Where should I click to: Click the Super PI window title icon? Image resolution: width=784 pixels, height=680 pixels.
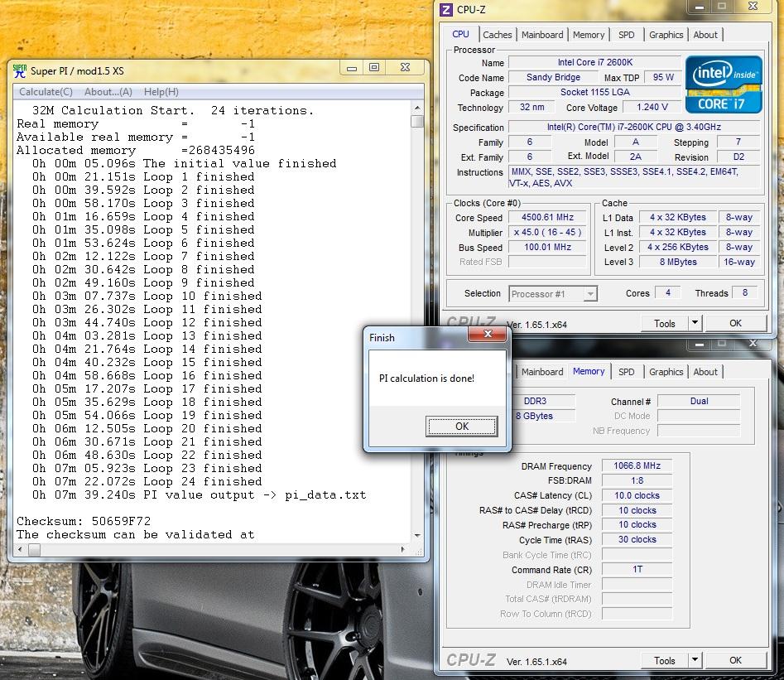(20, 70)
